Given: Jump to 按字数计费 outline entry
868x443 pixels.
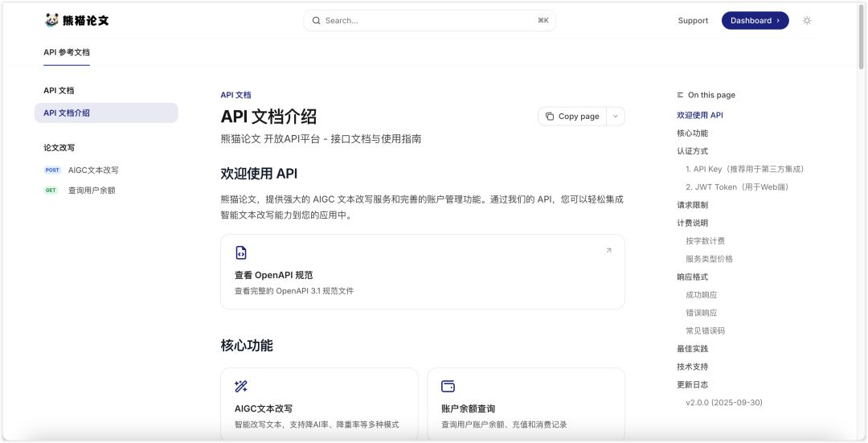Looking at the screenshot, I should pyautogui.click(x=705, y=241).
